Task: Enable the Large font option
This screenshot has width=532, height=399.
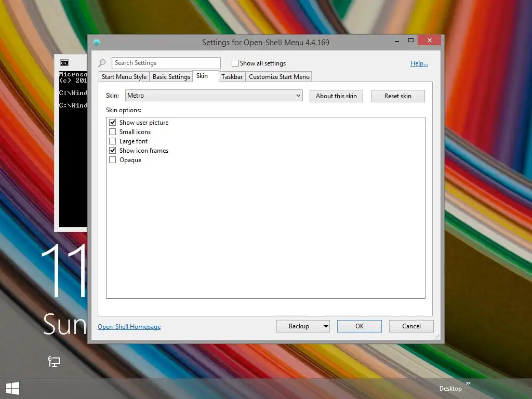Action: [112, 141]
